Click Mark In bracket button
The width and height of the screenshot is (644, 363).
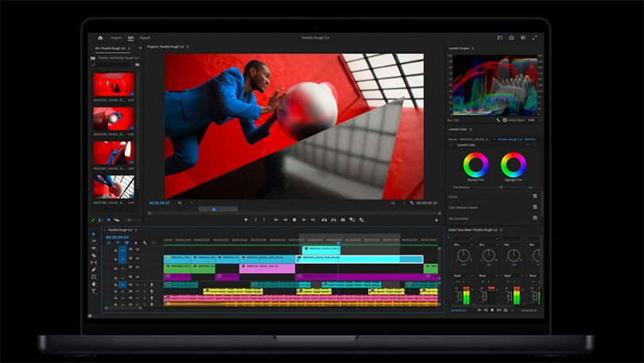tap(256, 220)
